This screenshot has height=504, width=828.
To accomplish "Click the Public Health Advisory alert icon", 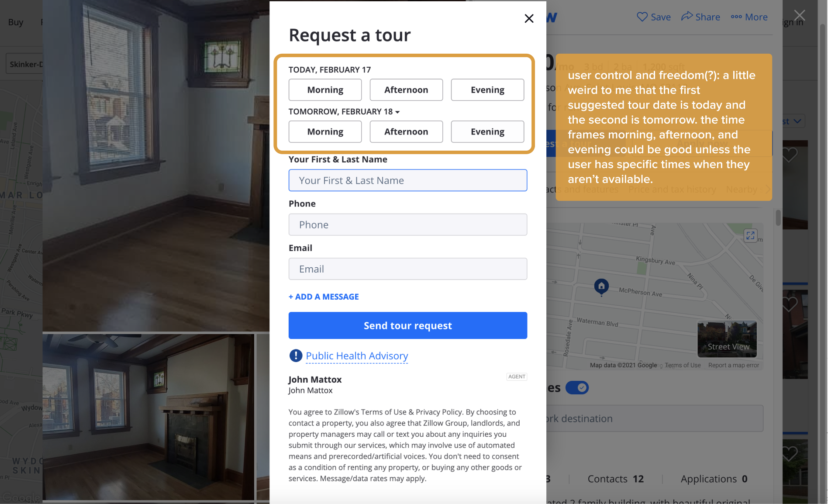I will pos(296,356).
